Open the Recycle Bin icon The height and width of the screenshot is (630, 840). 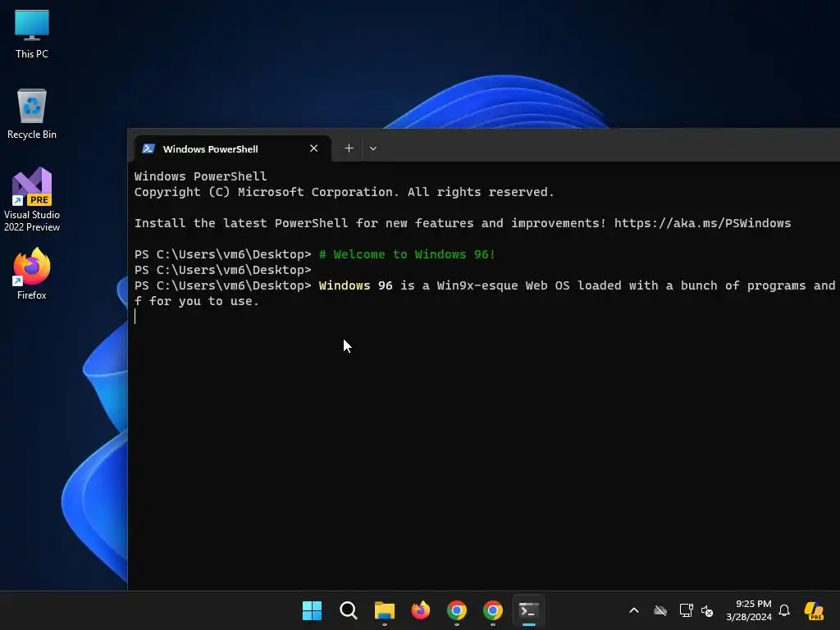click(32, 114)
